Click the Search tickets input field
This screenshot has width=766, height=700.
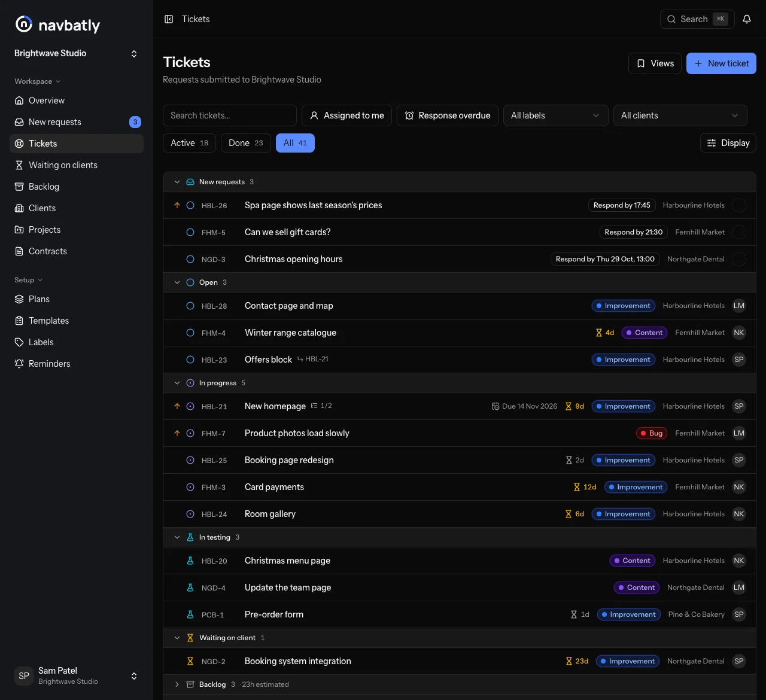pyautogui.click(x=230, y=115)
